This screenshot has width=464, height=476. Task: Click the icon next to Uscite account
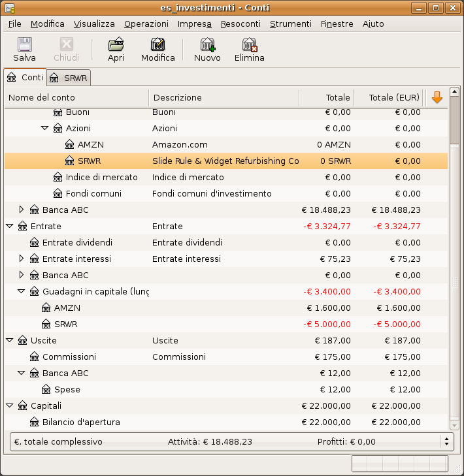tap(22, 341)
